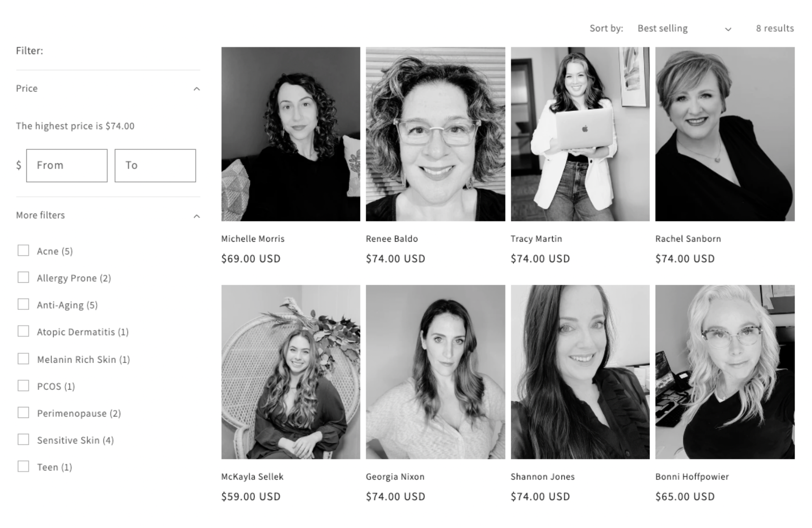812x528 pixels.
Task: Collapse the Price filter chevron
Action: click(x=197, y=89)
